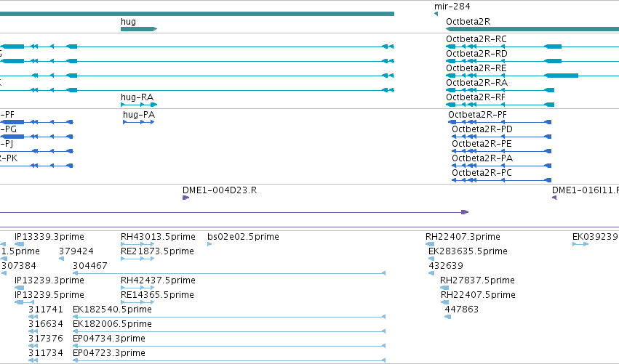Image resolution: width=619 pixels, height=364 pixels.
Task: Click the 307384 feature label
Action: coord(19,266)
